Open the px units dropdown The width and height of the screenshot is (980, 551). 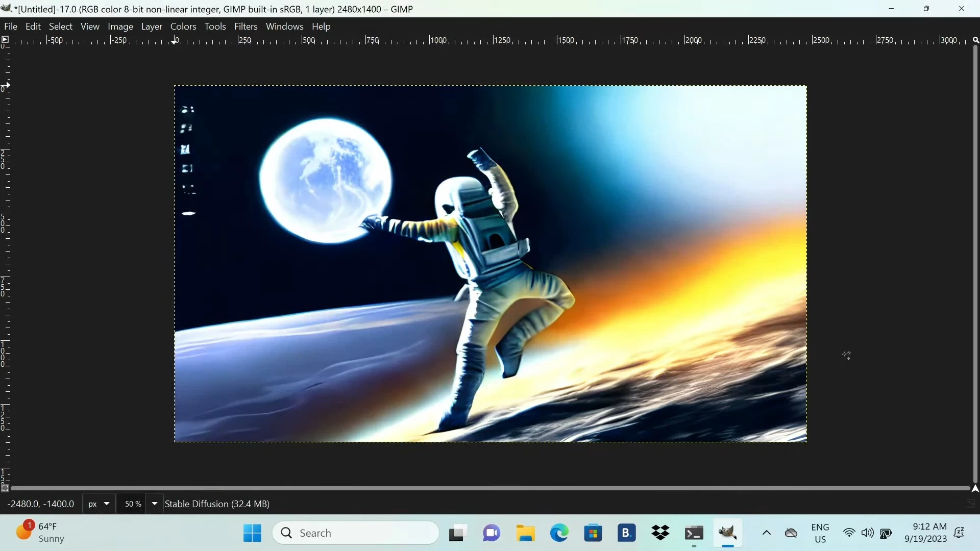(x=99, y=504)
